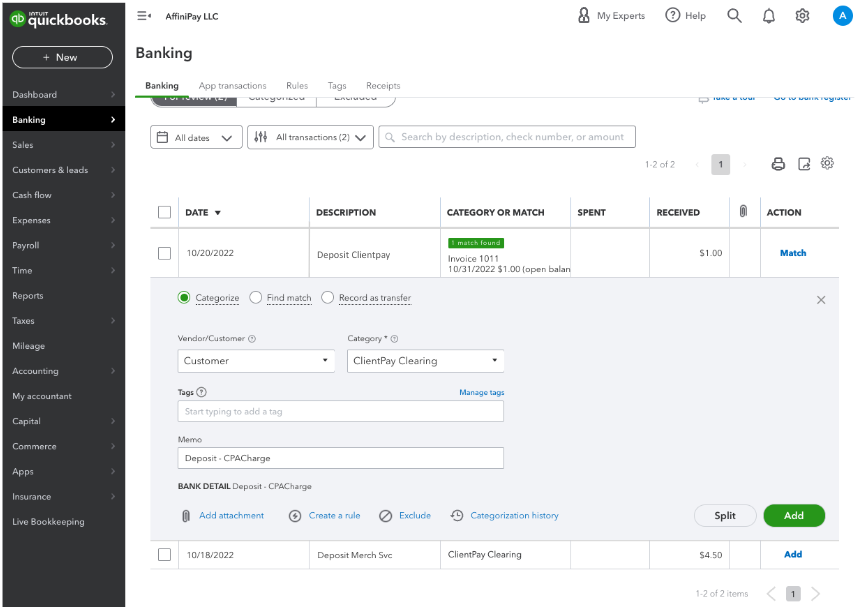Click the lightning icon beside Create a rule

pyautogui.click(x=295, y=515)
